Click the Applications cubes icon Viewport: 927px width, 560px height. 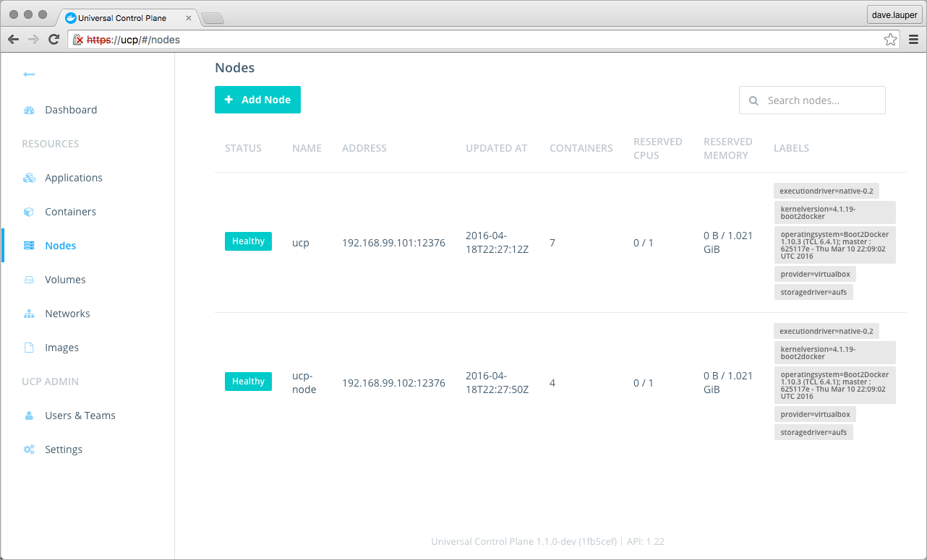coord(29,178)
